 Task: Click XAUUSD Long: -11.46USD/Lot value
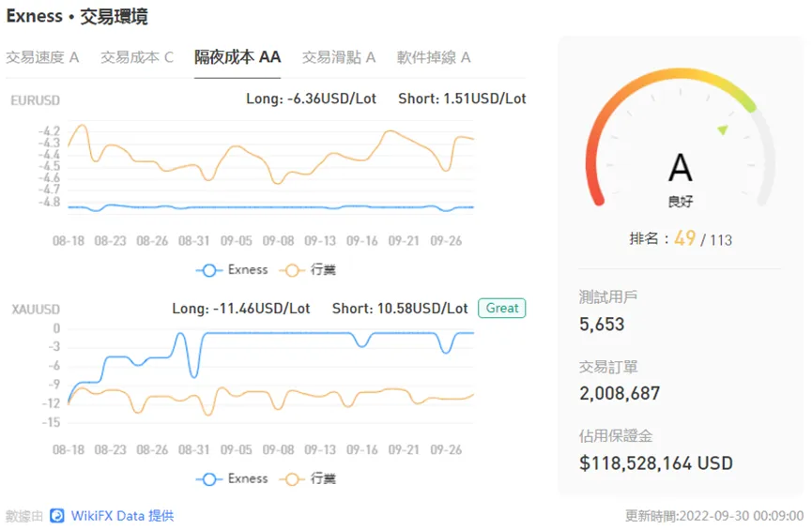pyautogui.click(x=241, y=309)
